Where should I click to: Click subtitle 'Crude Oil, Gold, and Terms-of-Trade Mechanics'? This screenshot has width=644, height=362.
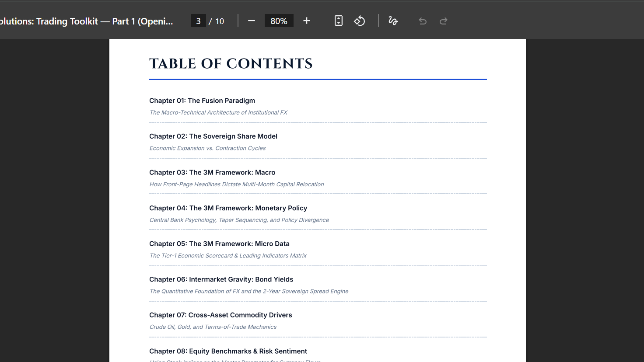click(x=213, y=327)
